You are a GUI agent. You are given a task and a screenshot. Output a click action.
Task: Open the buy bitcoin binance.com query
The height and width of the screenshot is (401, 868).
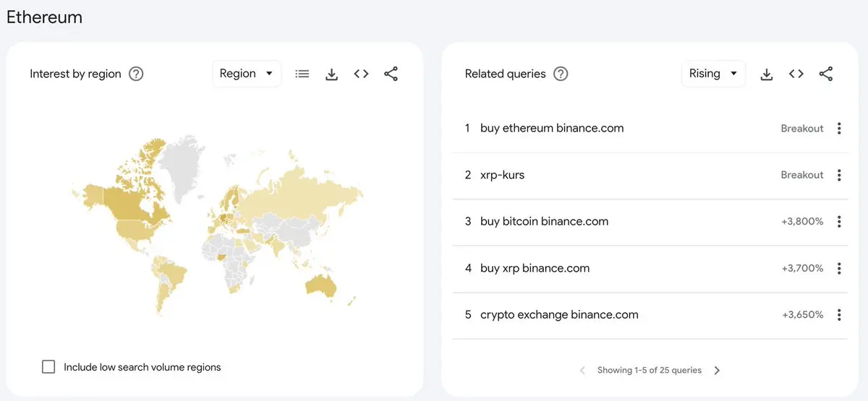pos(545,222)
